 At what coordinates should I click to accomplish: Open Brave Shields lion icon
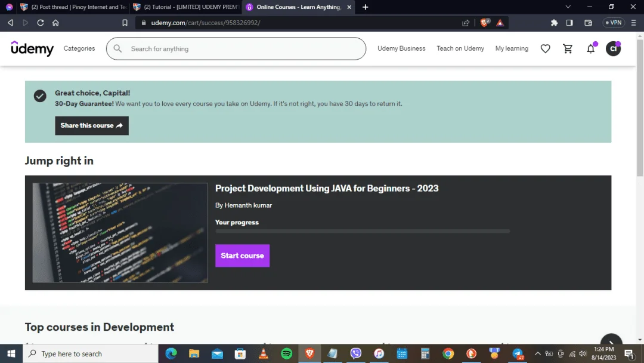(x=485, y=23)
